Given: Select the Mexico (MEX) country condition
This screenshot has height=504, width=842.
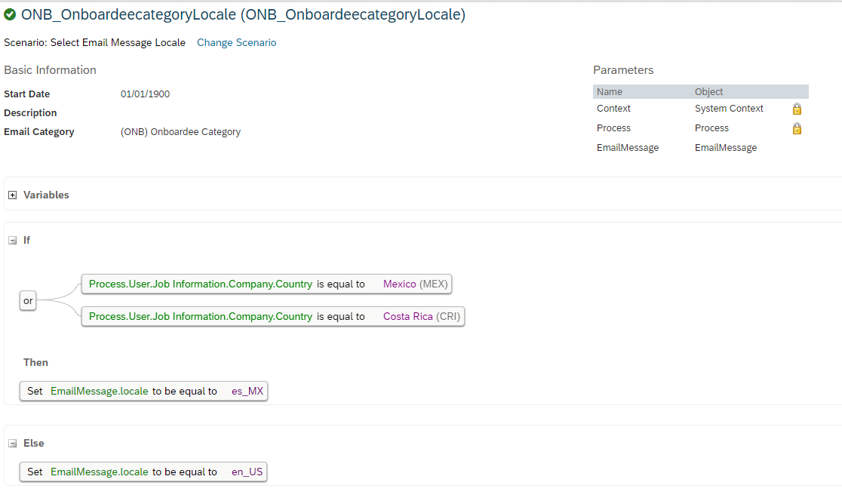Looking at the screenshot, I should click(x=266, y=284).
